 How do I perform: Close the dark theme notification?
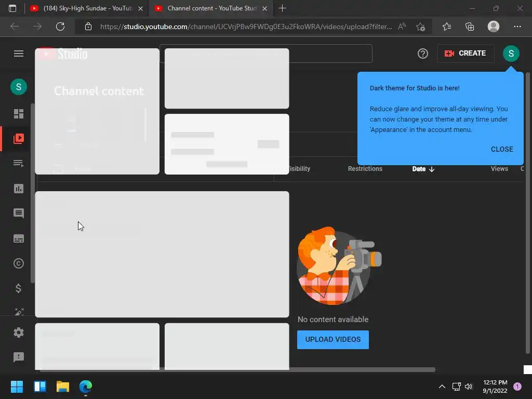point(502,149)
